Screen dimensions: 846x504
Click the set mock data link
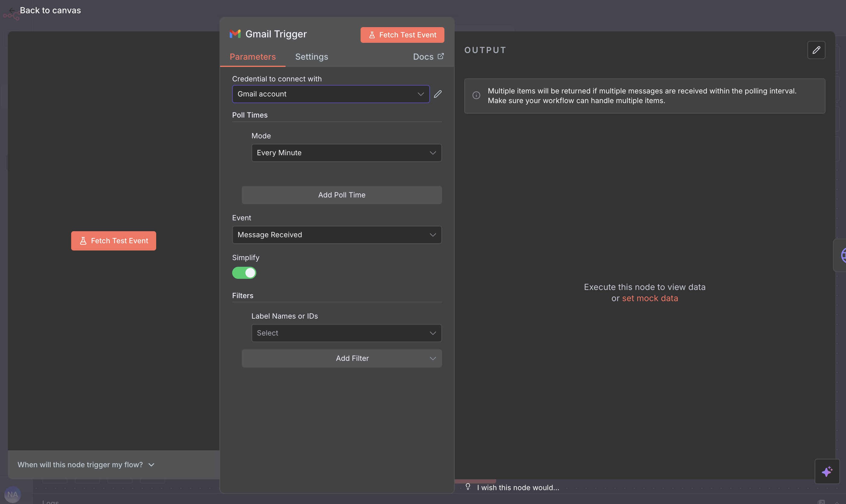pyautogui.click(x=650, y=298)
